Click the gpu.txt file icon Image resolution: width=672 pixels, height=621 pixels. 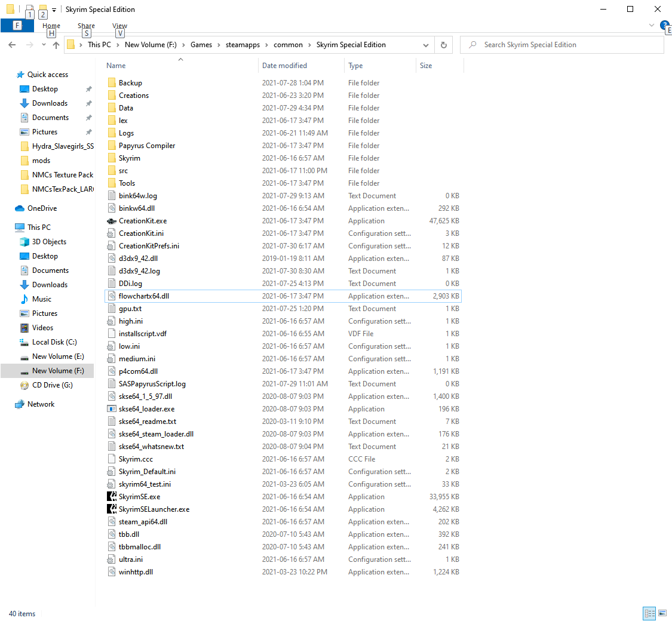pos(112,309)
